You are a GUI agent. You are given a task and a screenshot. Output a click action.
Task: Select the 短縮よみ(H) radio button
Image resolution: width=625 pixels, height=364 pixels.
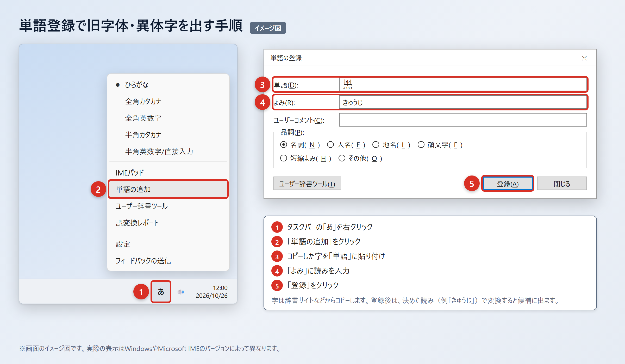point(284,158)
